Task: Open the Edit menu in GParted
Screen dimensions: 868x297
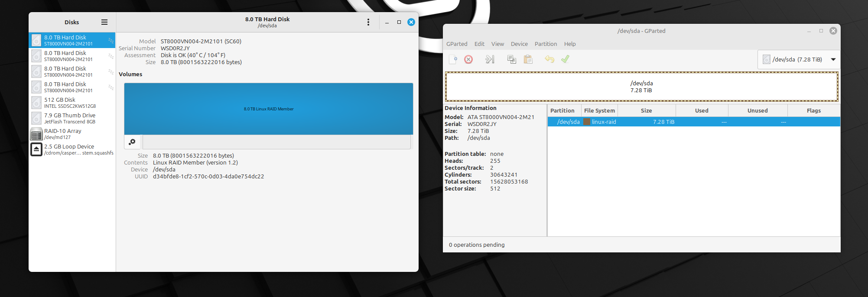Action: point(479,44)
